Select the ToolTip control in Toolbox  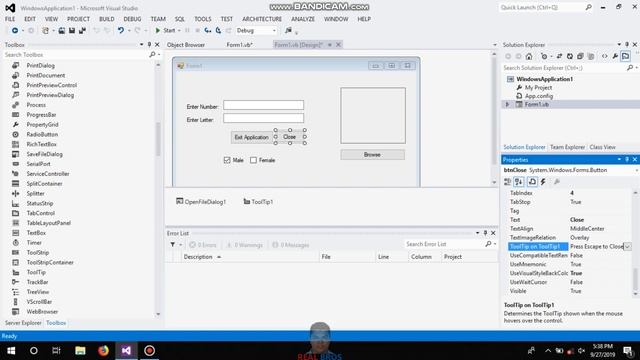(x=36, y=272)
